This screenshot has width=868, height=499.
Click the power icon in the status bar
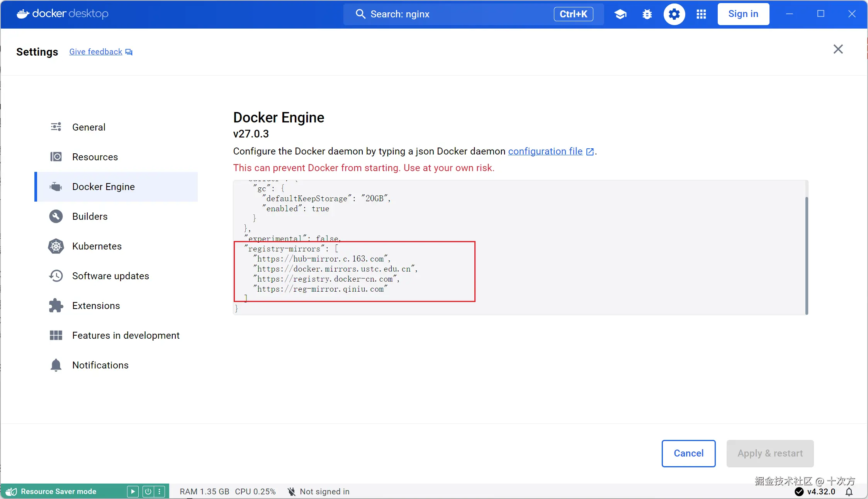pyautogui.click(x=148, y=491)
